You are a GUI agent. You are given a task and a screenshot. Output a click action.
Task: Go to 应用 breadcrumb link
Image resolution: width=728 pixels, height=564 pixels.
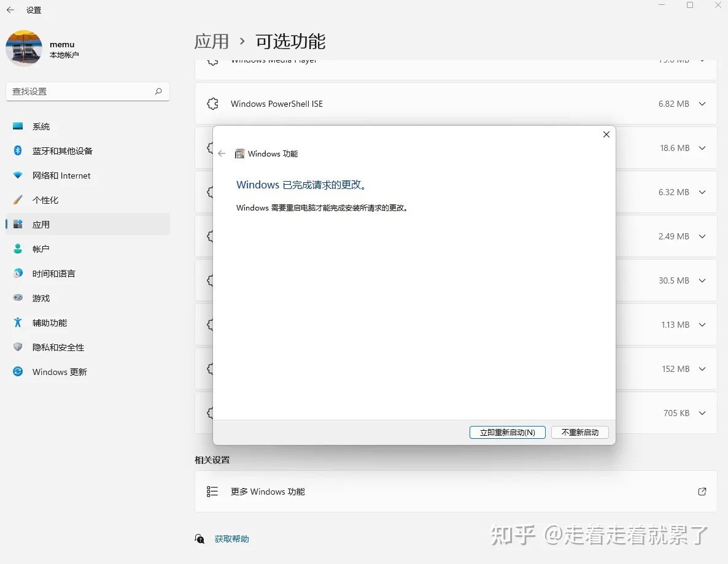click(x=212, y=42)
